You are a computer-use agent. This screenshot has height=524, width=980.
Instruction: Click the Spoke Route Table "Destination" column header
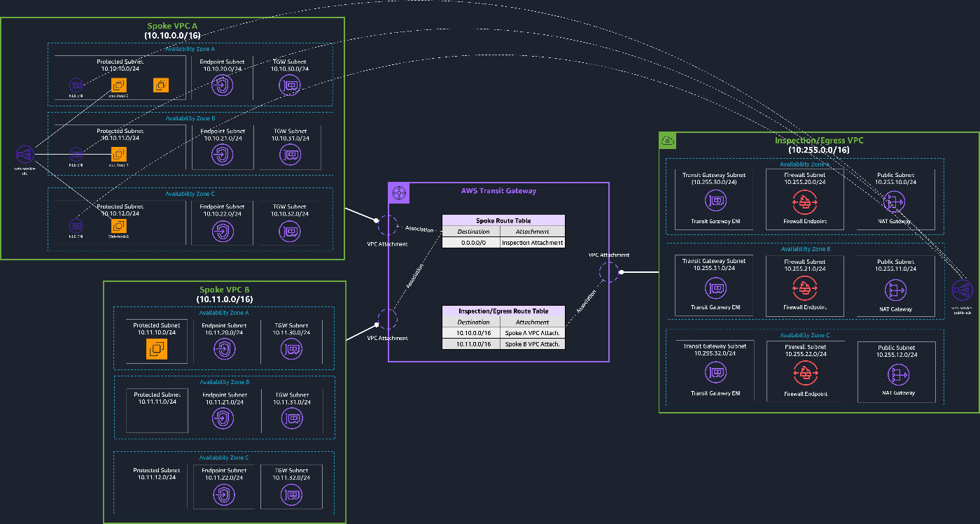[x=471, y=232]
